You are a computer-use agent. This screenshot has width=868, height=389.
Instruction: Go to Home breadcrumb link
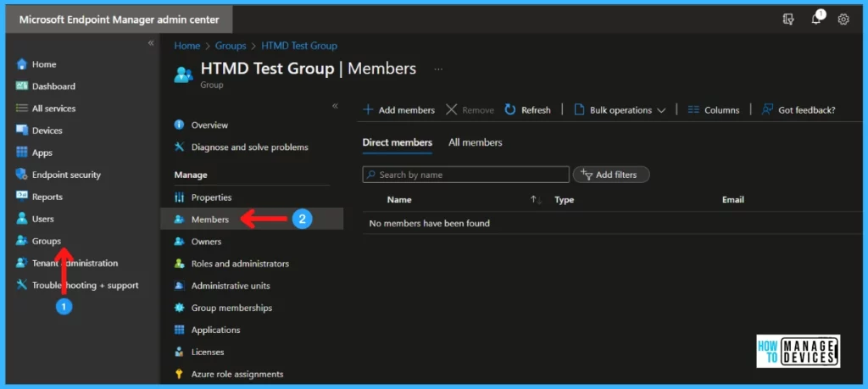[x=187, y=46]
